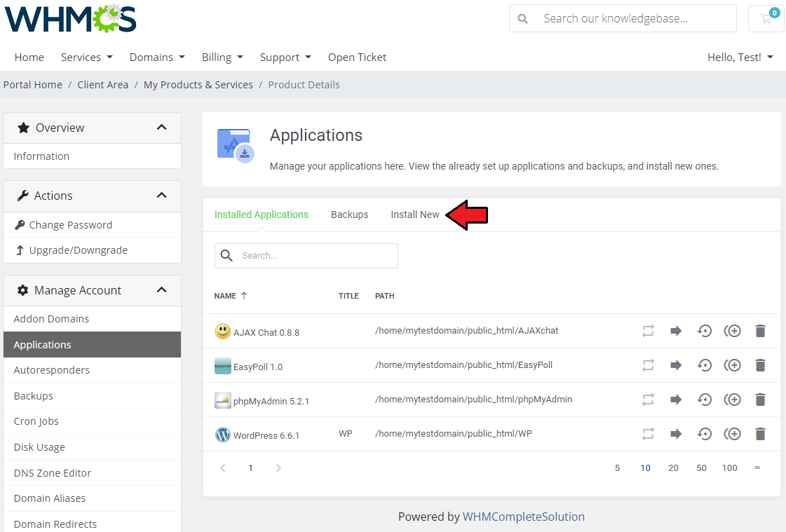Screen dimensions: 786x532
Task: Switch to the Backups tab
Action: (349, 214)
